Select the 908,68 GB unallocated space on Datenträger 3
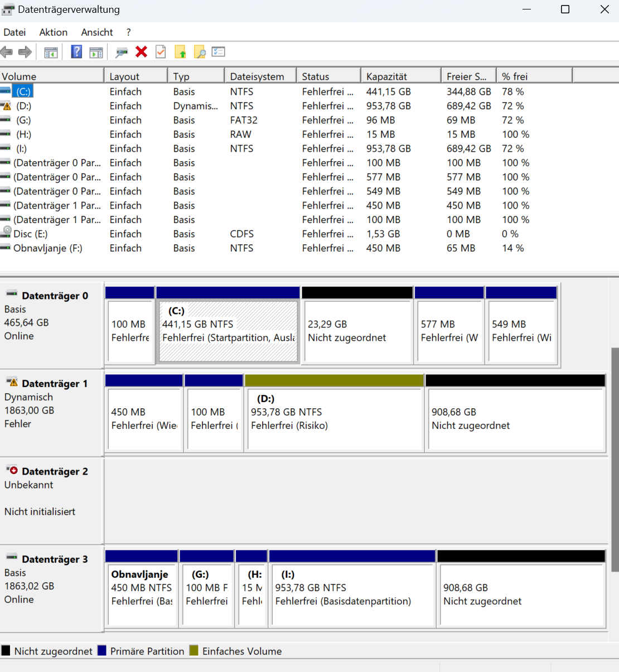619x672 pixels. point(521,589)
